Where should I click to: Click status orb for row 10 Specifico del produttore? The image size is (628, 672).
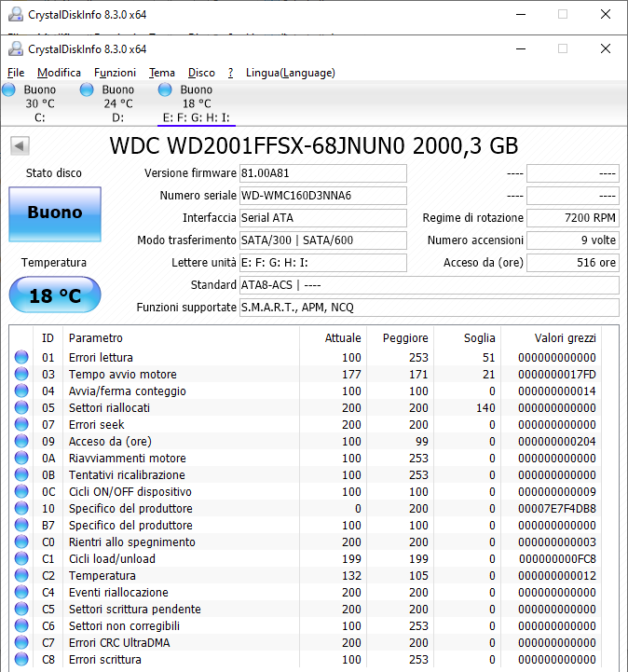(x=21, y=508)
